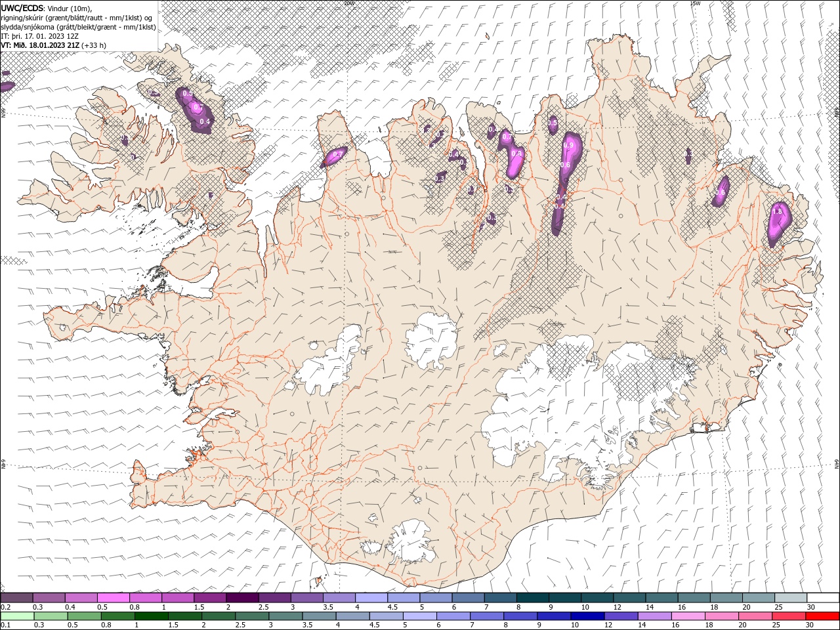The width and height of the screenshot is (840, 630).
Task: Pick the lavender 4 swatch in top scale
Action: [371, 598]
